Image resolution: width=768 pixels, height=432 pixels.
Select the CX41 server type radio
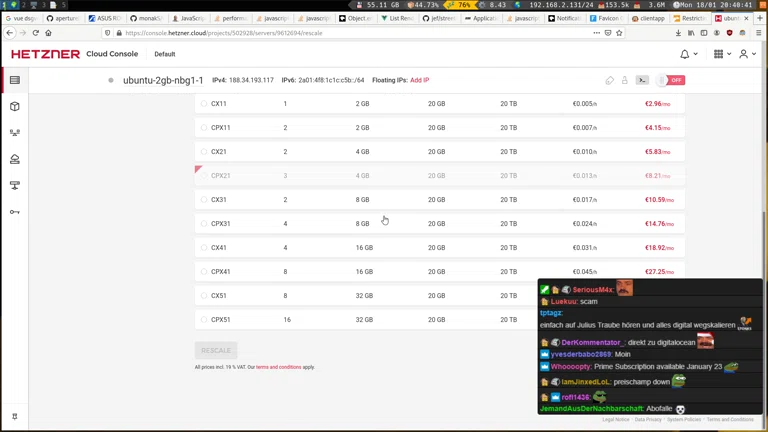[x=204, y=247]
